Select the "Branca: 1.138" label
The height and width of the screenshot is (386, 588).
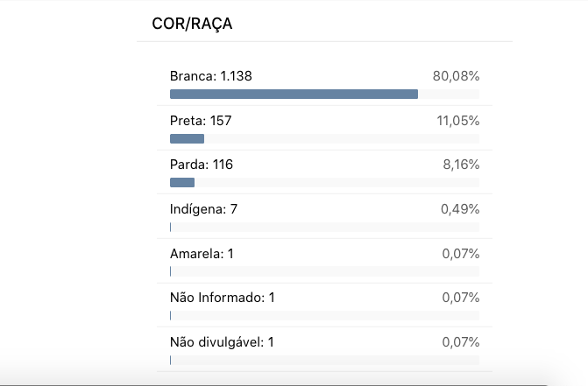click(x=210, y=76)
